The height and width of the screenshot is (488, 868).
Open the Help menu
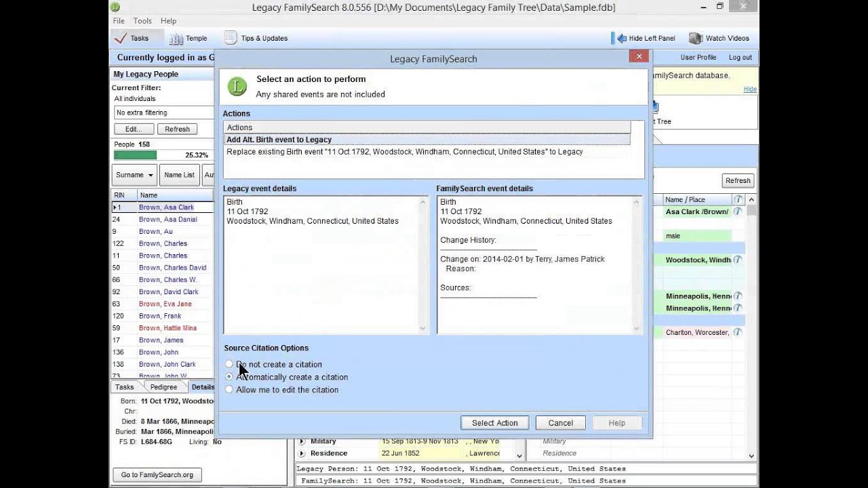click(169, 21)
